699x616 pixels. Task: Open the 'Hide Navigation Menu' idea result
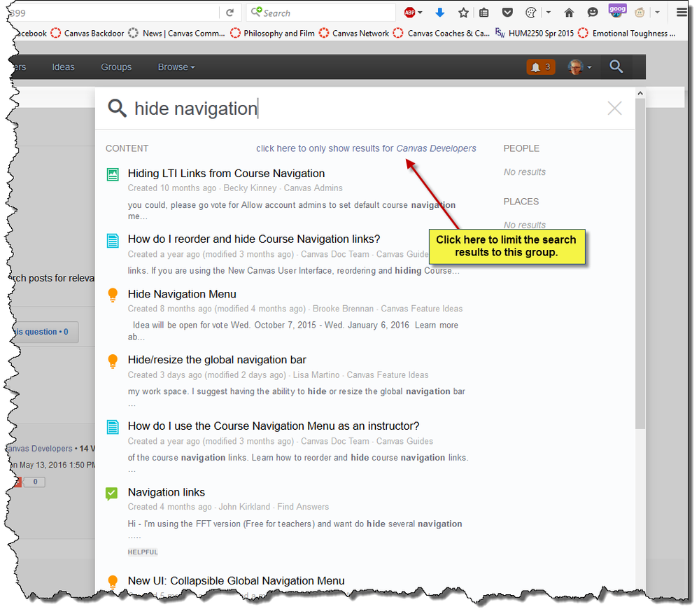182,294
